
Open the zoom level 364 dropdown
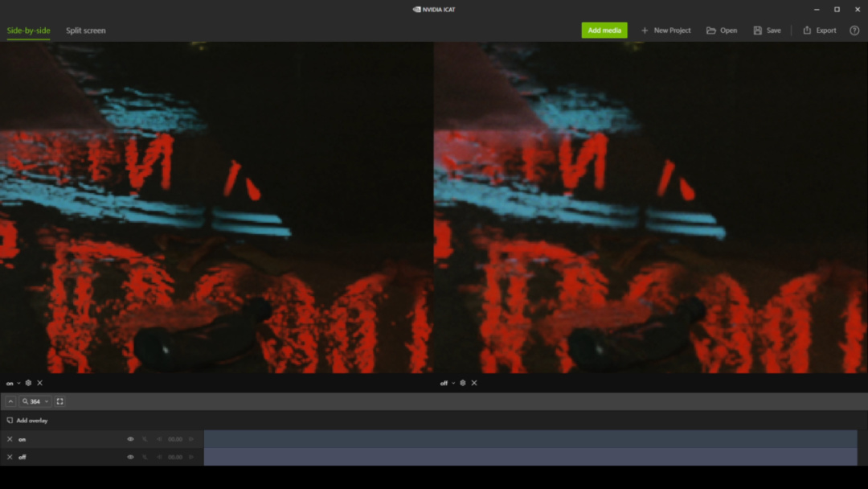click(35, 401)
